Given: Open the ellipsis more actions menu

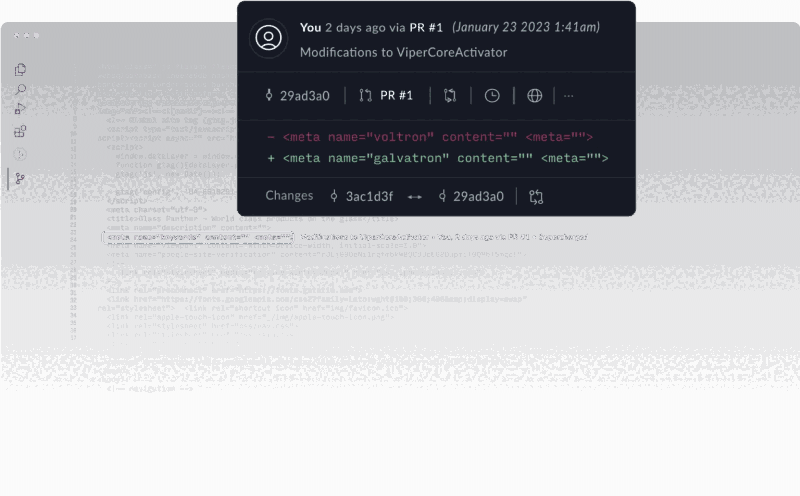Looking at the screenshot, I should pyautogui.click(x=568, y=95).
